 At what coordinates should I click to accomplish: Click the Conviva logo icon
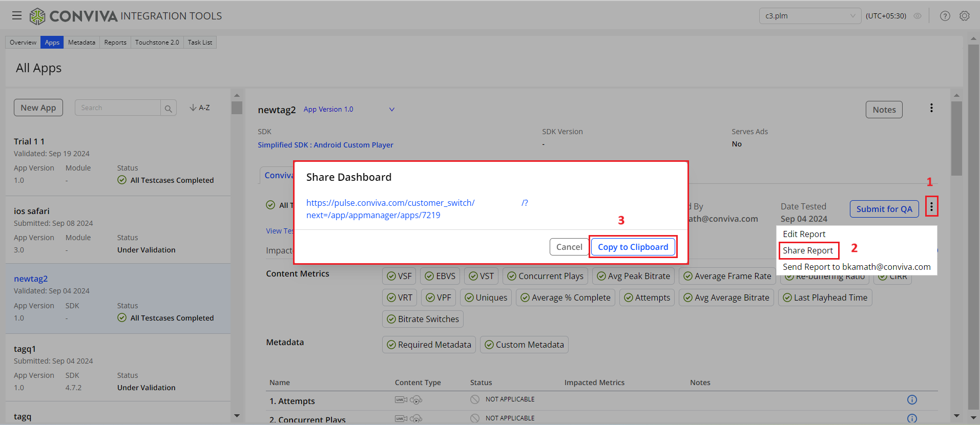click(37, 16)
